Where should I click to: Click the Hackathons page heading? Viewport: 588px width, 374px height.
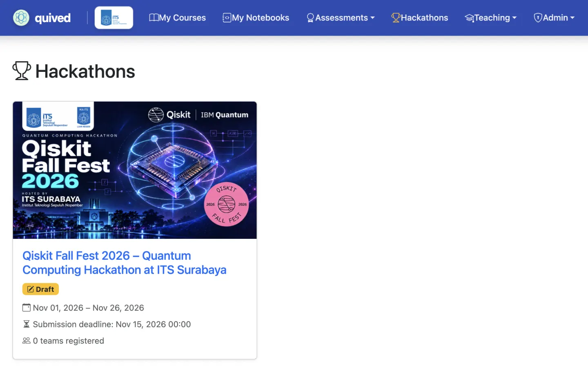coord(85,71)
